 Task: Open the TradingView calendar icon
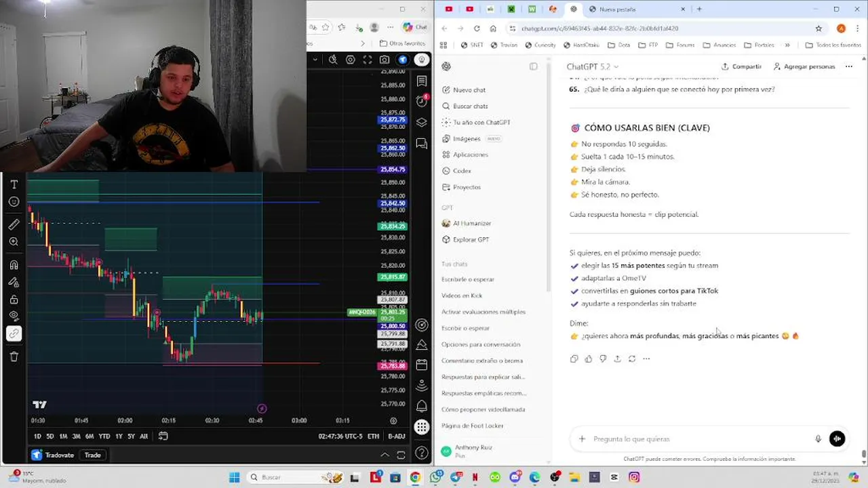pyautogui.click(x=422, y=365)
